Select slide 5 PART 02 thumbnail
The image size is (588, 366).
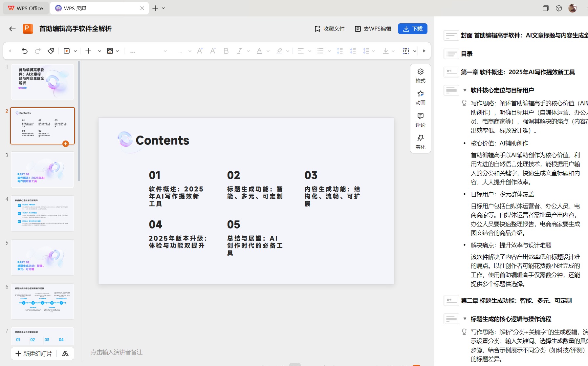tap(43, 258)
